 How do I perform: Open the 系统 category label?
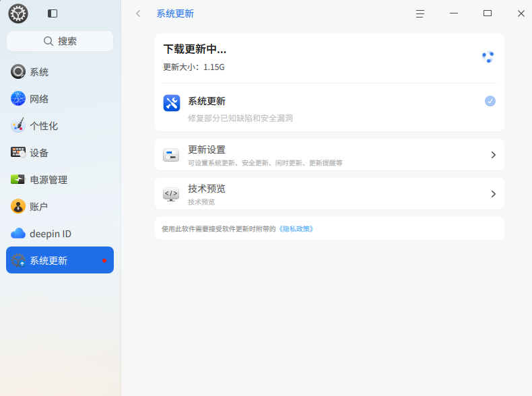[x=39, y=72]
